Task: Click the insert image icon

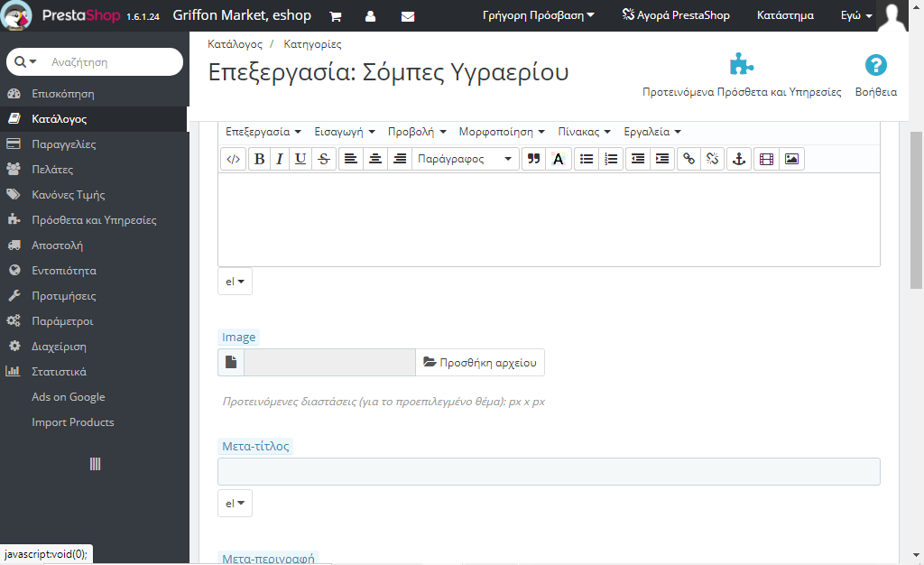Action: 791,160
